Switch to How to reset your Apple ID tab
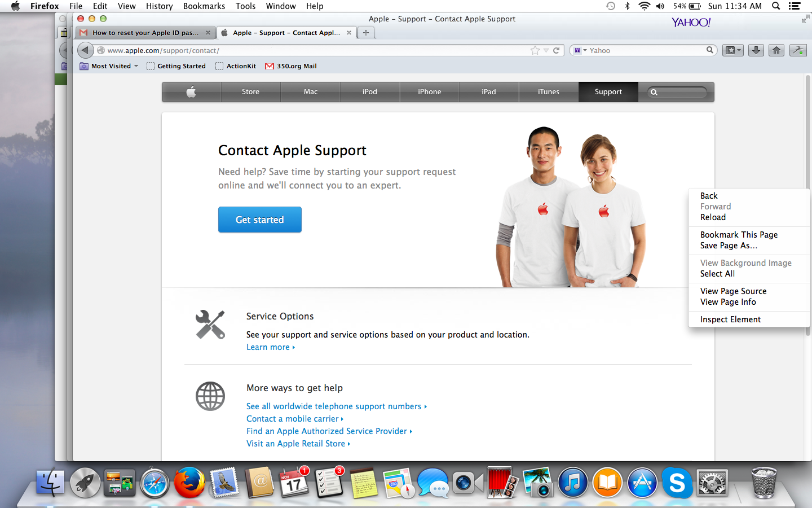Screen dimensions: 812x508 (145, 33)
